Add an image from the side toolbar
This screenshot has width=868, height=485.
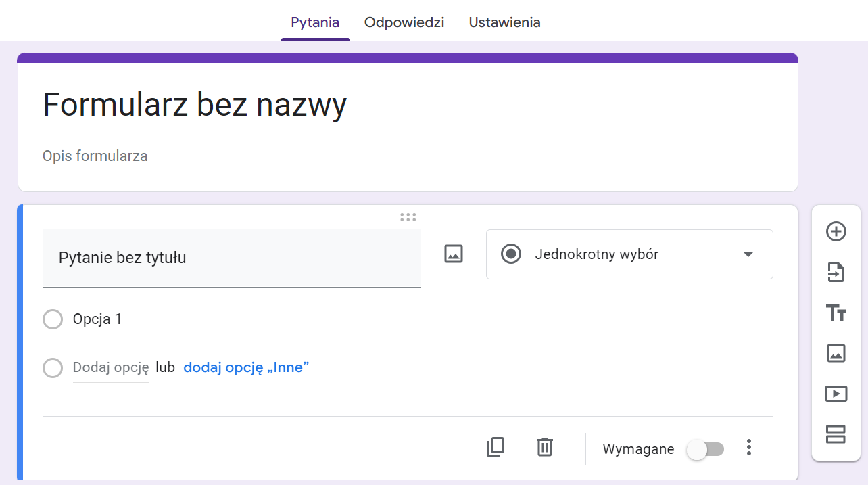point(836,352)
